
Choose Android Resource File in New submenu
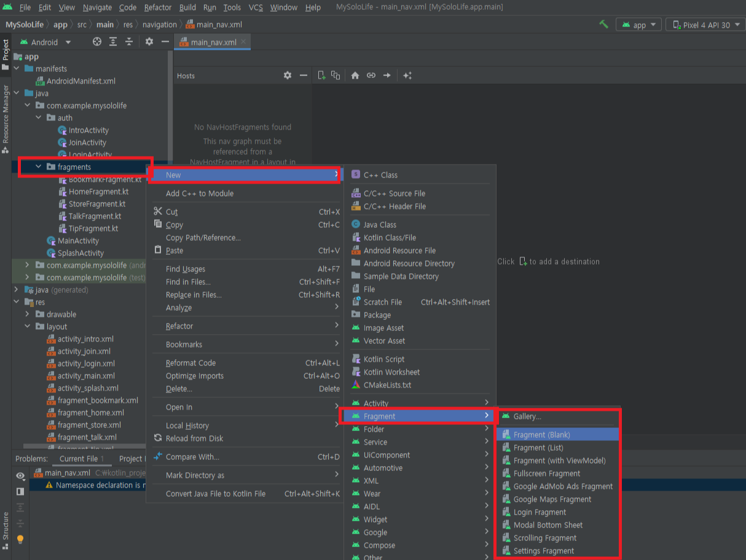[420, 251]
